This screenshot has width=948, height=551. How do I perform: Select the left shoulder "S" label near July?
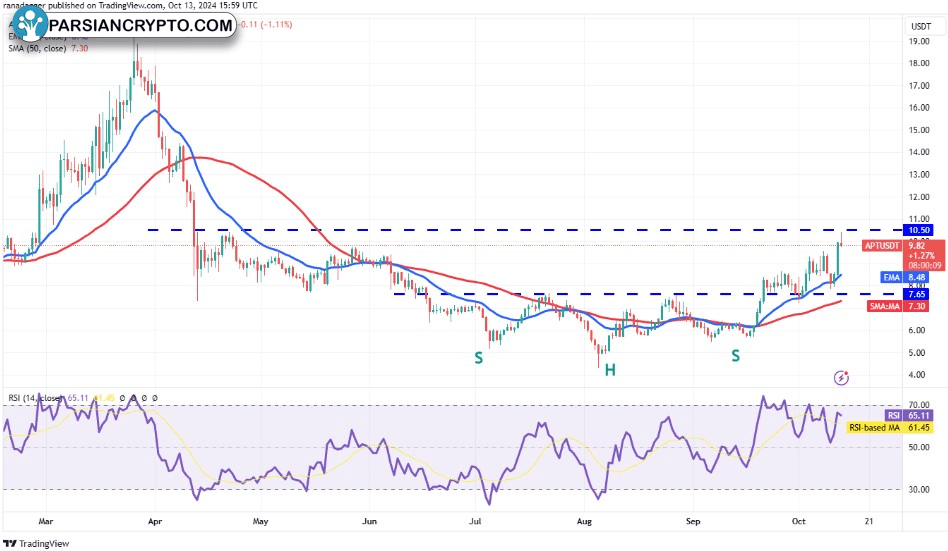coord(478,358)
